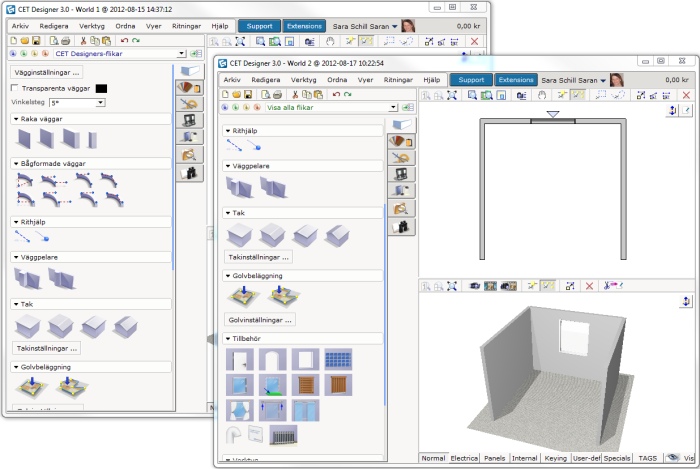Open Verktyg menu in World 2
This screenshot has width=700, height=469.
pos(304,79)
